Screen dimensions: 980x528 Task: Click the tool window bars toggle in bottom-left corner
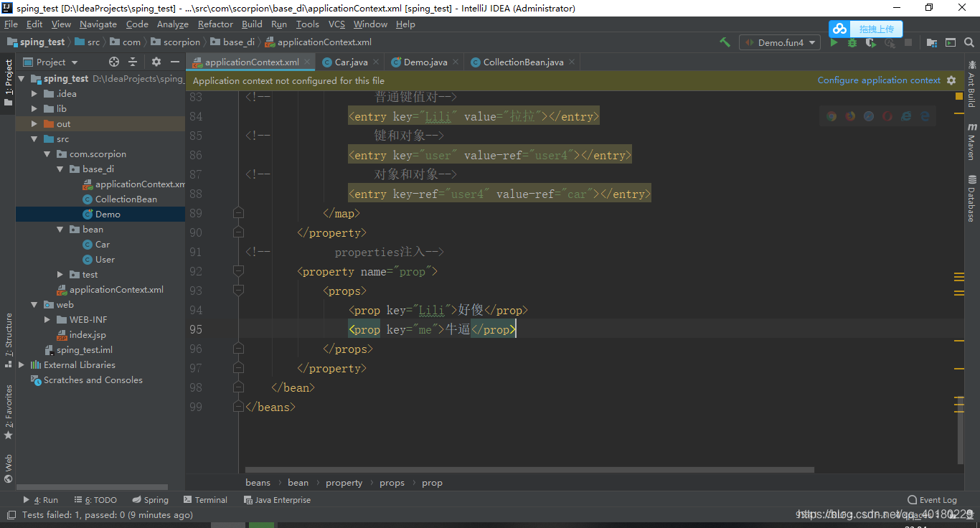10,514
